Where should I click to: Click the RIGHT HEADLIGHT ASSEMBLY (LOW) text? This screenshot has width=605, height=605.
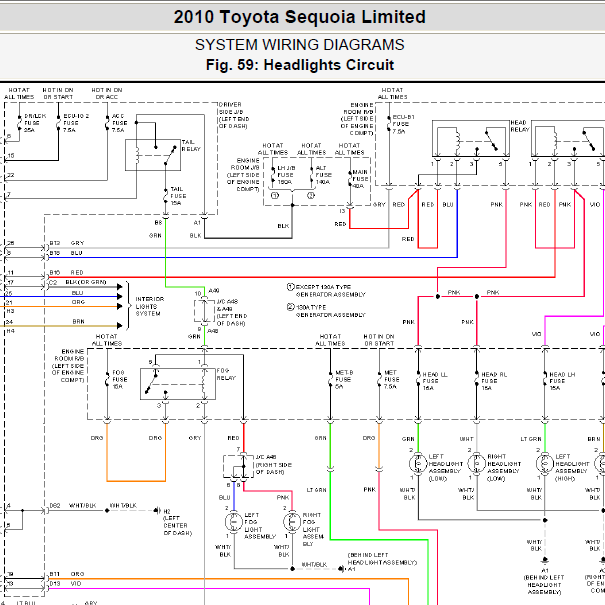(x=504, y=468)
